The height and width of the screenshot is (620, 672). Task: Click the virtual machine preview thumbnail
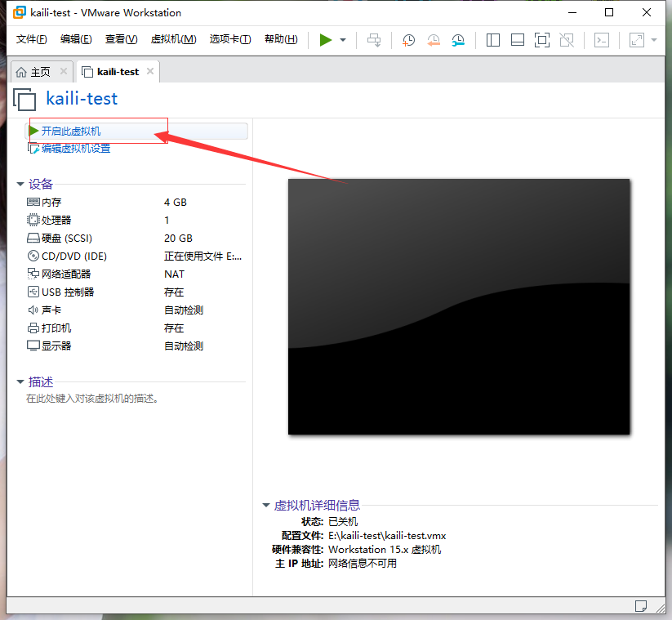click(459, 306)
